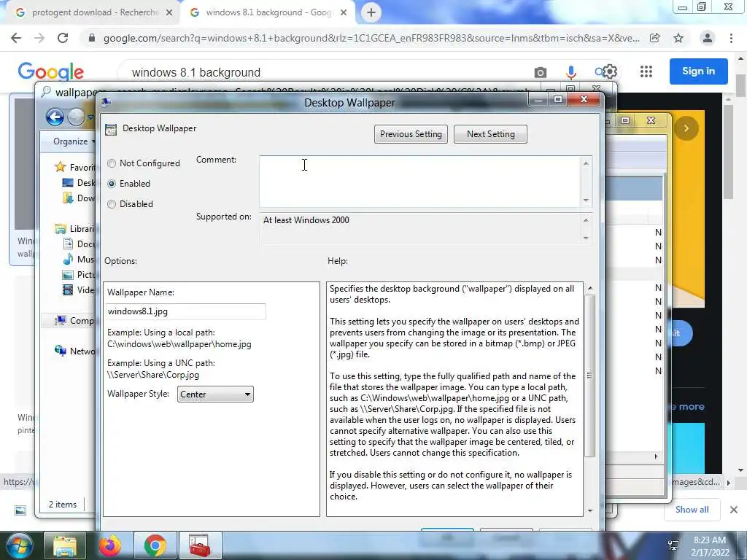Click the Supported on scroll down arrow
This screenshot has width=747, height=560.
tap(586, 238)
